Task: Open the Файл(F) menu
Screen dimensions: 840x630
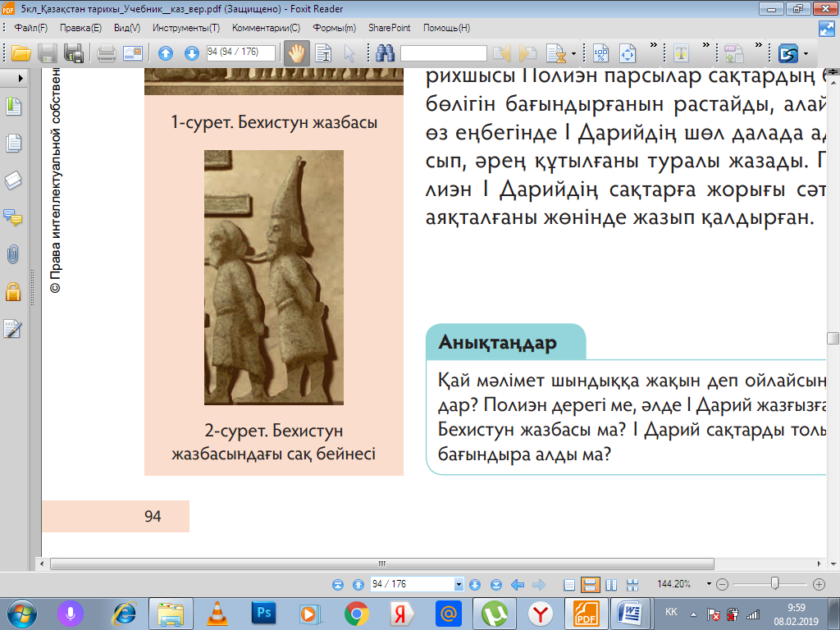Action: coord(30,28)
